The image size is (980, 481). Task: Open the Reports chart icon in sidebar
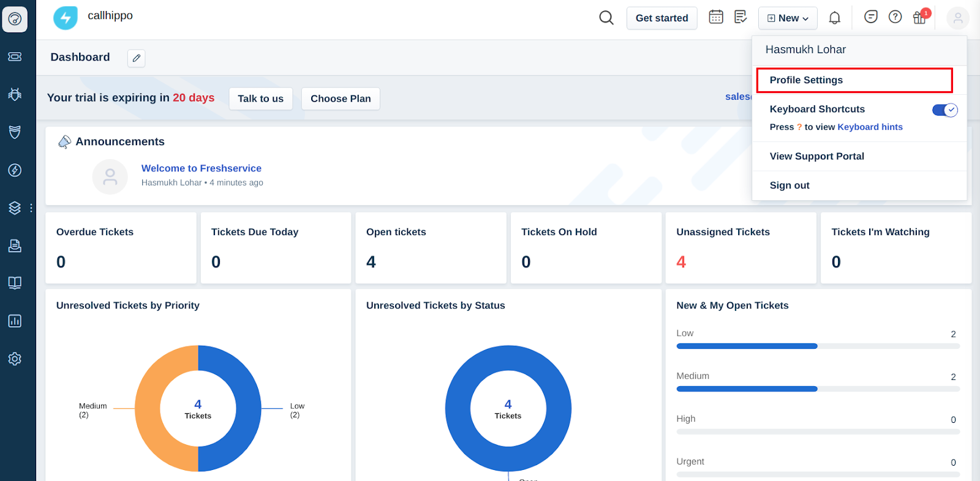pos(15,321)
